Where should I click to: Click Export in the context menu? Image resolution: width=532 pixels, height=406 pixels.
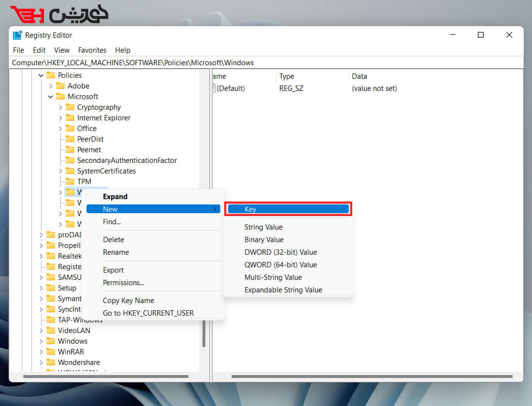coord(113,270)
